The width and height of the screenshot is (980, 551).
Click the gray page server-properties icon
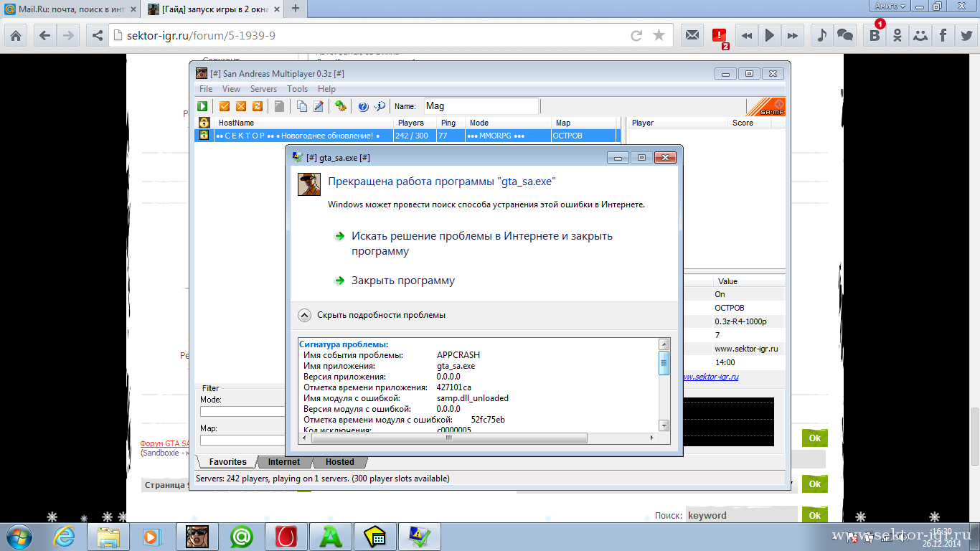click(x=279, y=106)
